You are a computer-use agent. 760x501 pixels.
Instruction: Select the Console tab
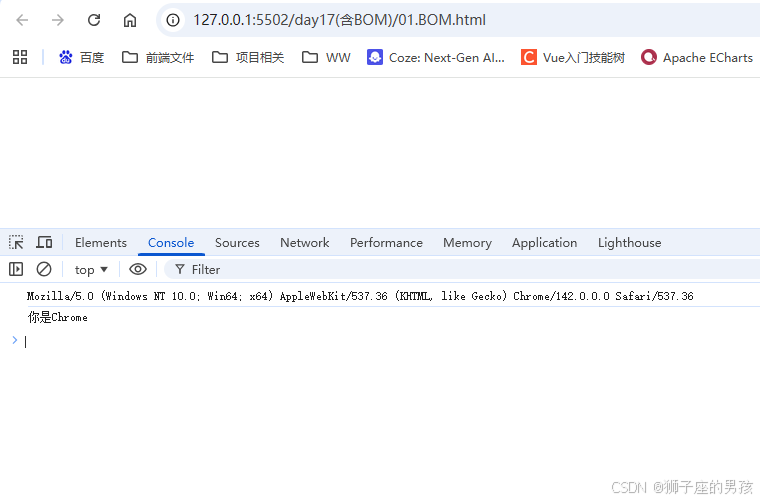tap(171, 243)
